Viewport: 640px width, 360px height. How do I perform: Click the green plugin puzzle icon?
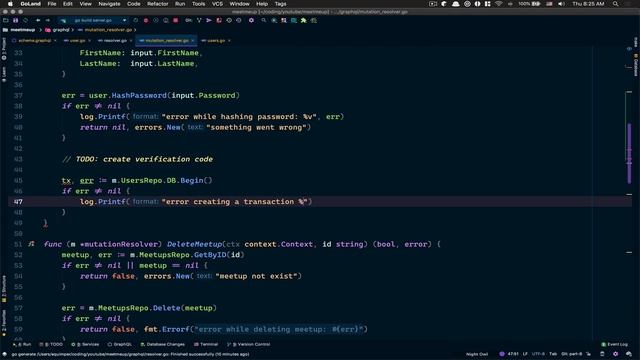point(304,20)
